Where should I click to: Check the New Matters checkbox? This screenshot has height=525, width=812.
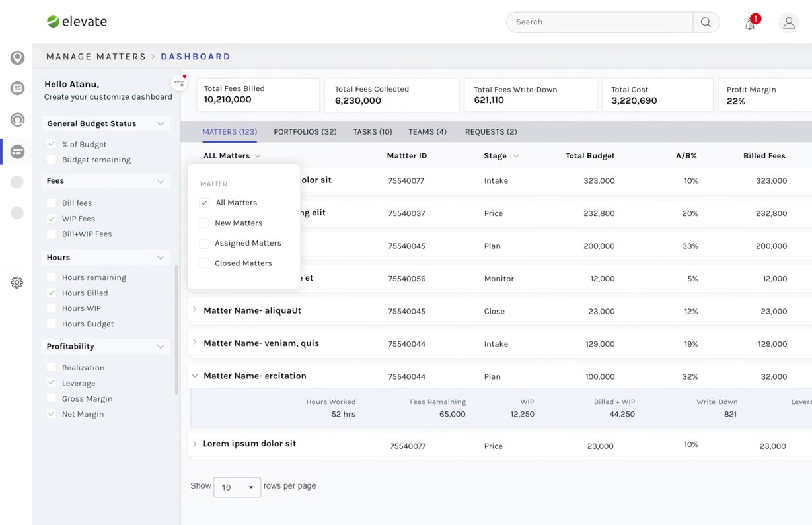(204, 223)
